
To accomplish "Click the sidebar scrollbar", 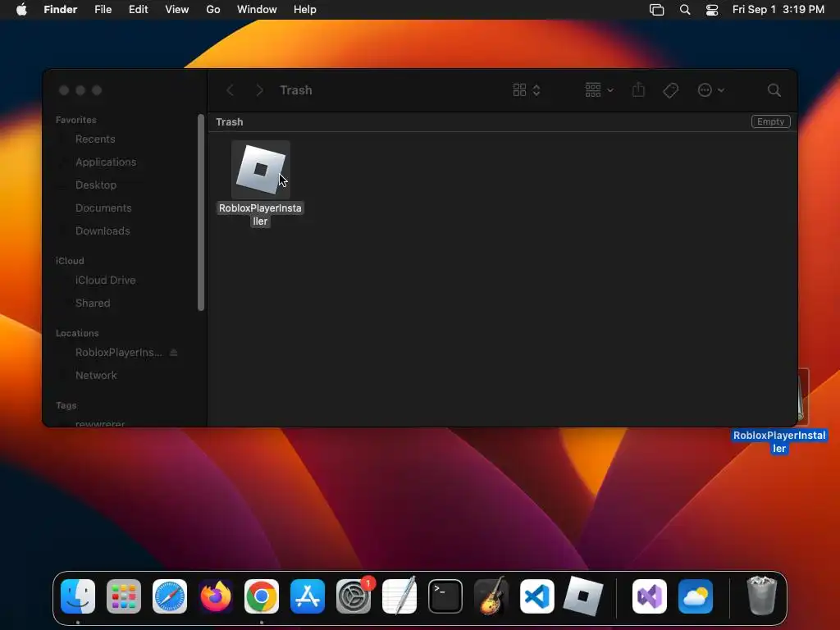I will coord(201,212).
